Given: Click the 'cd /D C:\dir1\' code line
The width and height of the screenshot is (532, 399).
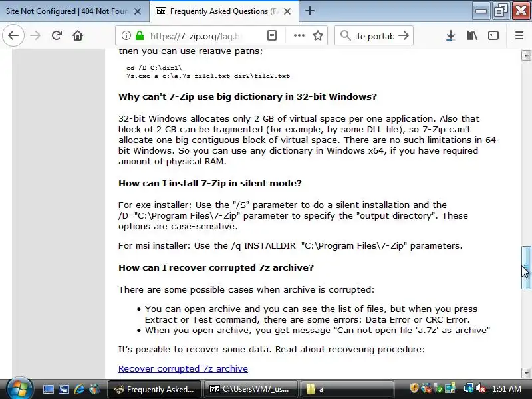Looking at the screenshot, I should pos(154,68).
